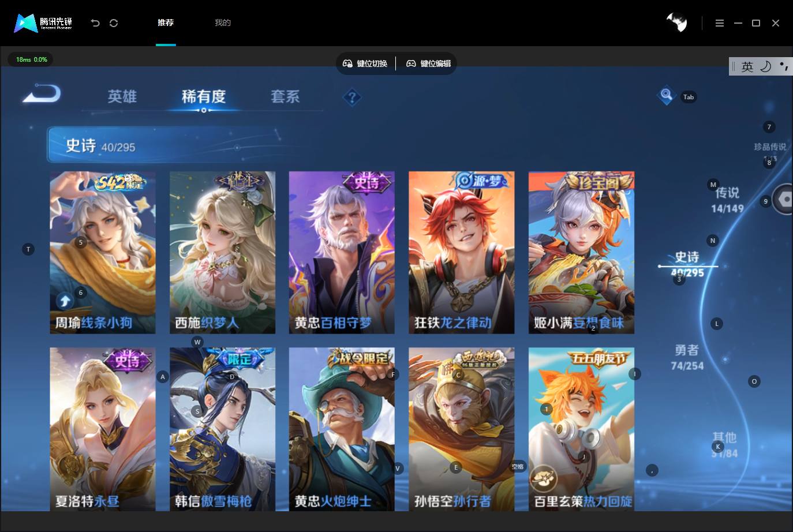Open the 西施 织梦人 skin card
The height and width of the screenshot is (532, 793).
(222, 252)
